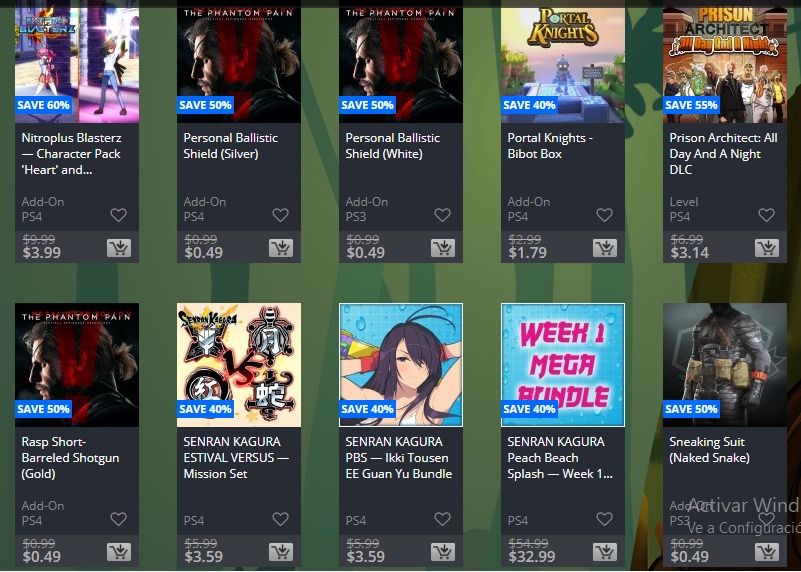Open Prison Architect: All Day And A Night title

(x=723, y=154)
